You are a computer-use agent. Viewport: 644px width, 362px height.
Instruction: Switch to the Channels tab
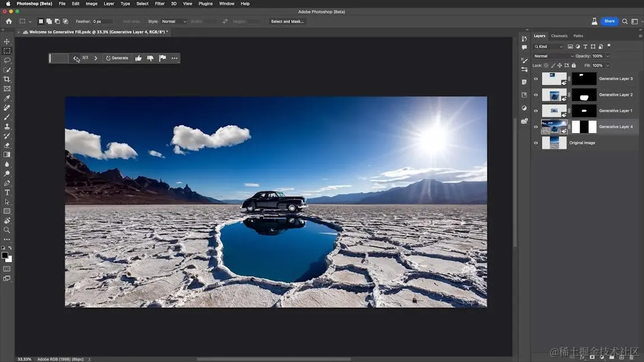[559, 36]
